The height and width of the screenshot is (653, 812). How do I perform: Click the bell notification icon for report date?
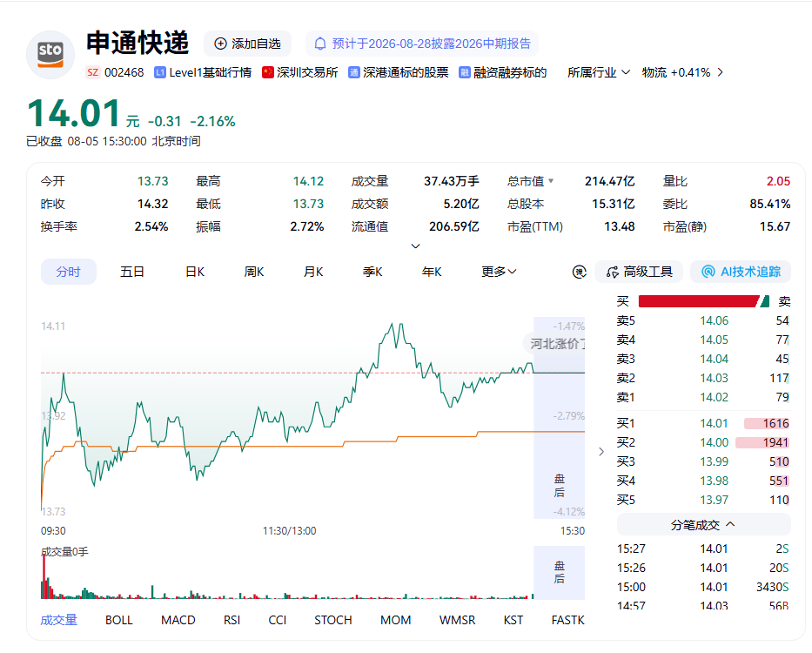tap(320, 44)
